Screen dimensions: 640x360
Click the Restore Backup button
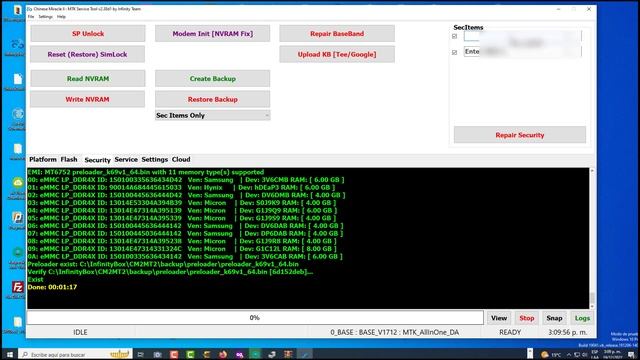click(212, 99)
